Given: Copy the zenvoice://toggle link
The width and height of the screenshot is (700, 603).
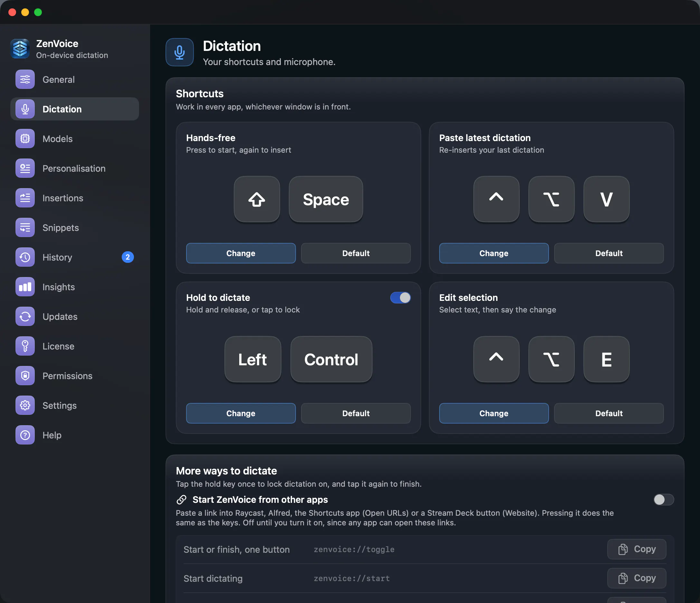Looking at the screenshot, I should coord(637,549).
